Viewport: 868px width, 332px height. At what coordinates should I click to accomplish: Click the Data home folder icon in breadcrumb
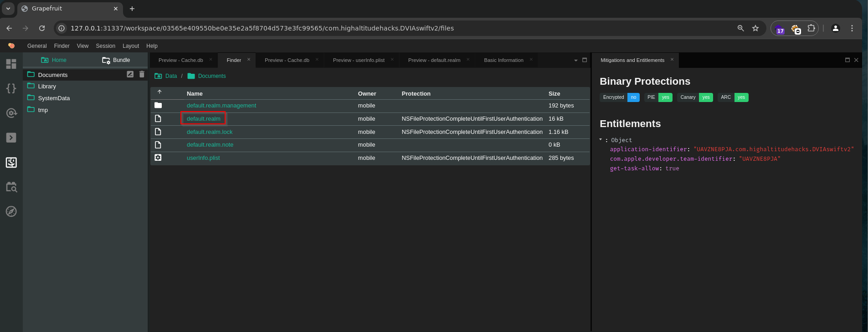pyautogui.click(x=158, y=76)
